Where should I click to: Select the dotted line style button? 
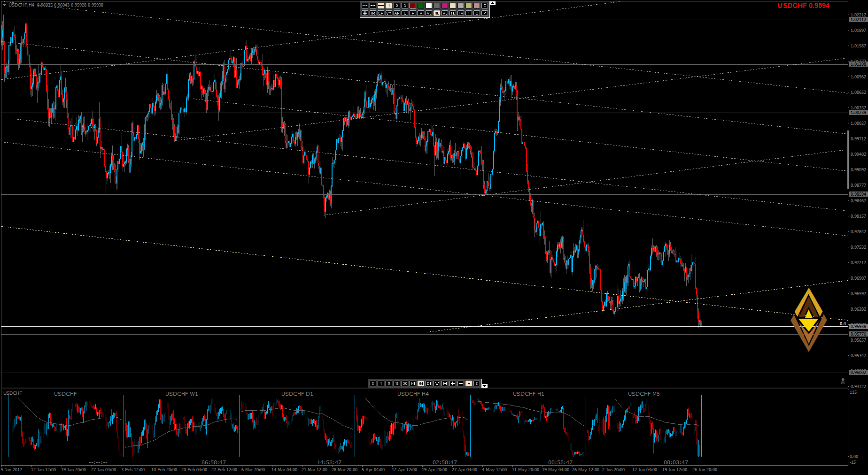click(x=365, y=6)
